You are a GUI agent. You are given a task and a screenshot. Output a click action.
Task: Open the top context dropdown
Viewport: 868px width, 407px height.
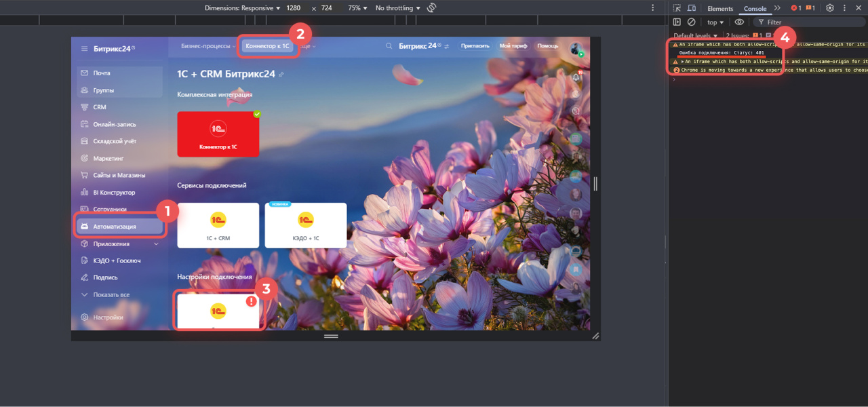pos(715,22)
